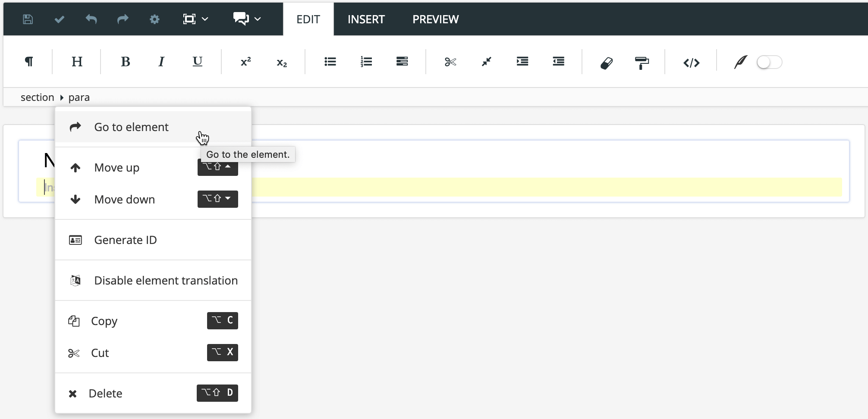The image size is (868, 419).
Task: Open the settings gear icon
Action: coord(154,19)
